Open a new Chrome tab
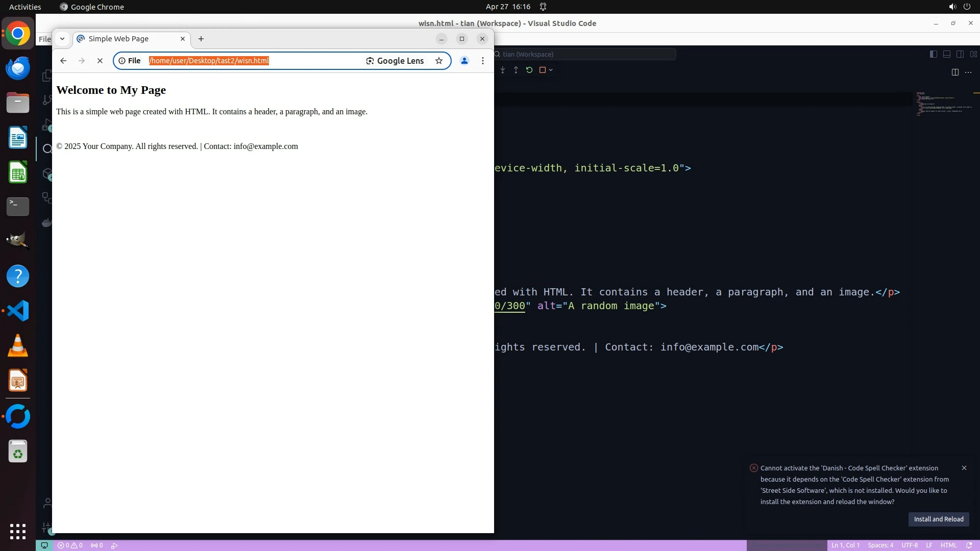980x551 pixels. tap(201, 39)
